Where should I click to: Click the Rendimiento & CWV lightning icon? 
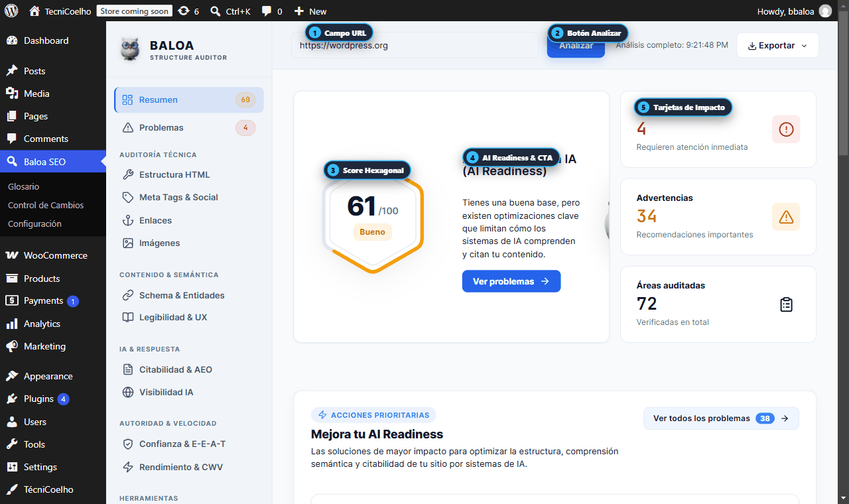coord(128,467)
